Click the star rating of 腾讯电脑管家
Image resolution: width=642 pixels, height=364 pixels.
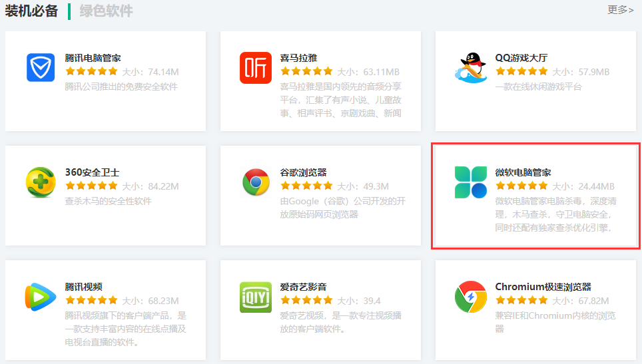[x=91, y=72]
